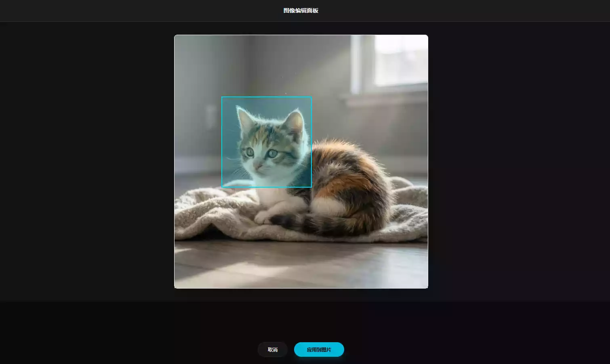Click the kitten's right eye in the image
610x364 pixels.
(x=273, y=153)
